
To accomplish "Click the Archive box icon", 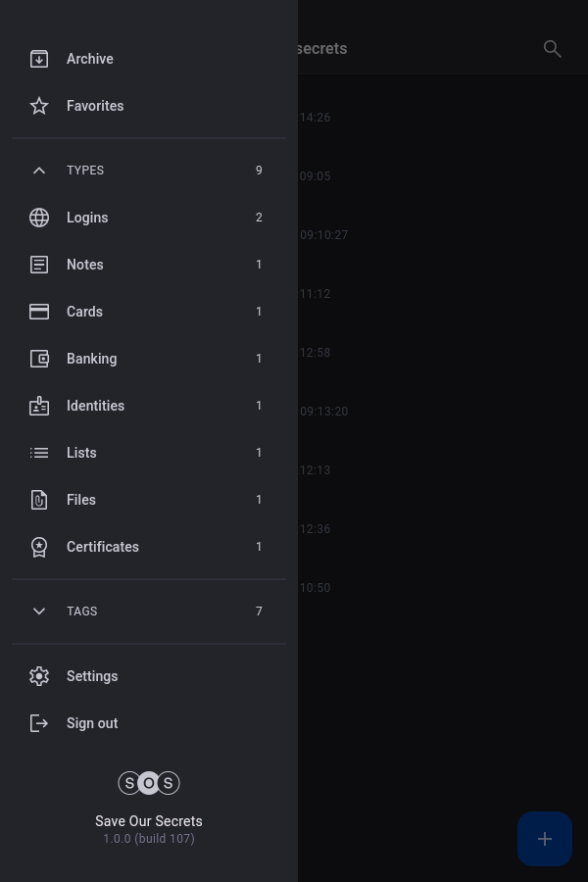I will pyautogui.click(x=39, y=59).
